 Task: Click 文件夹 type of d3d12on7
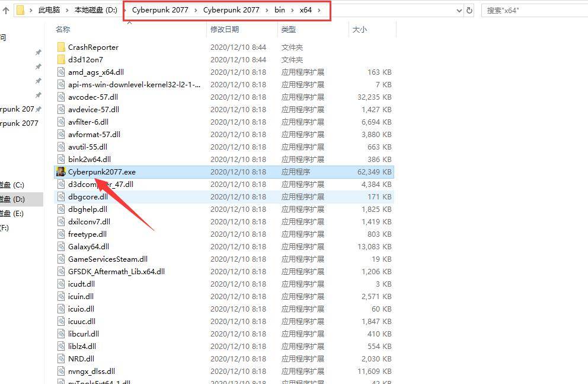pos(292,60)
